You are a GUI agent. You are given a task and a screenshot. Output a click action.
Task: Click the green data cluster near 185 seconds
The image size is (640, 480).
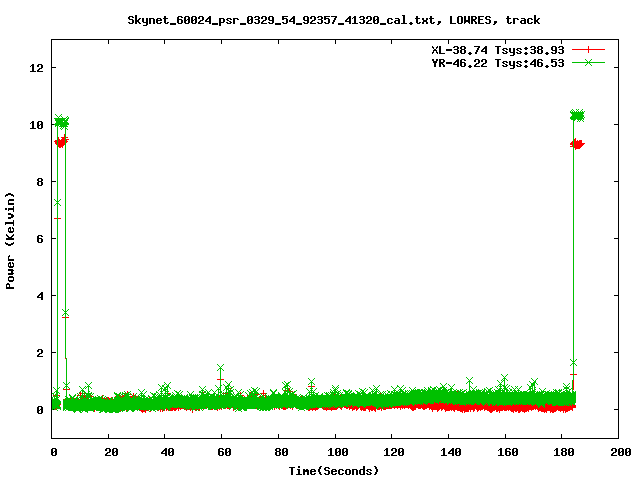coord(578,116)
